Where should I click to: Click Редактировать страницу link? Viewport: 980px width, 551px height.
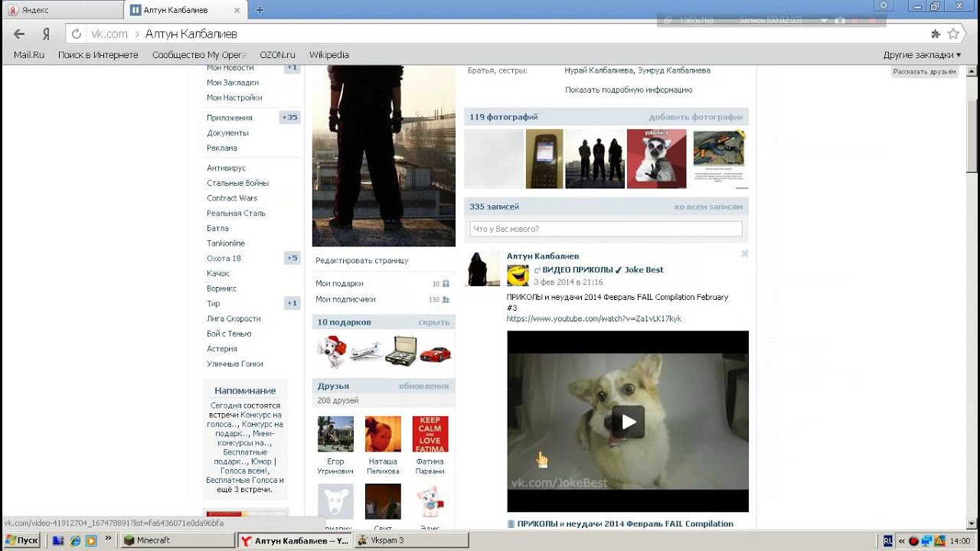point(362,261)
